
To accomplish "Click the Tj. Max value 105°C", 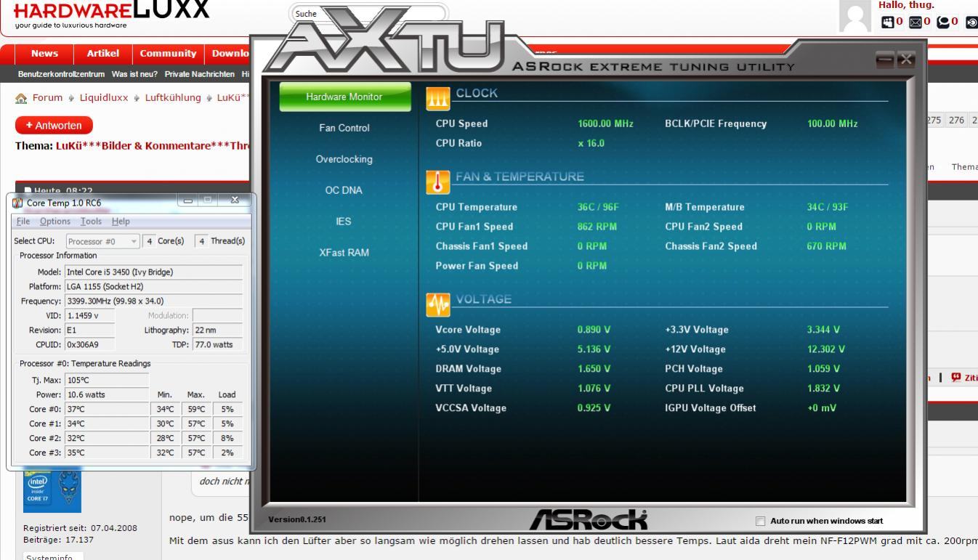I will (106, 380).
